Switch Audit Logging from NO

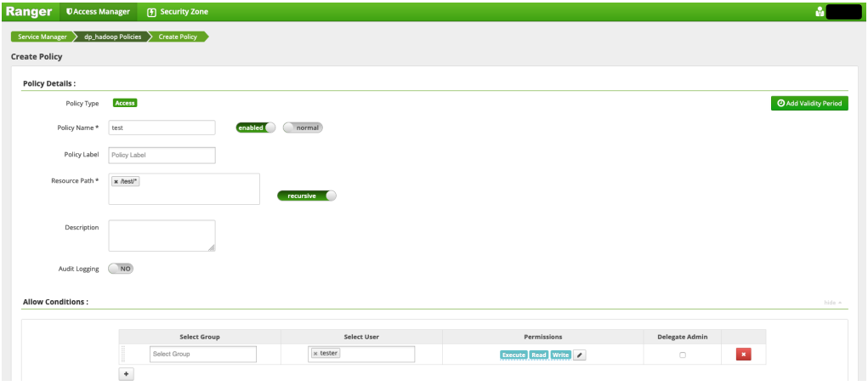[121, 269]
